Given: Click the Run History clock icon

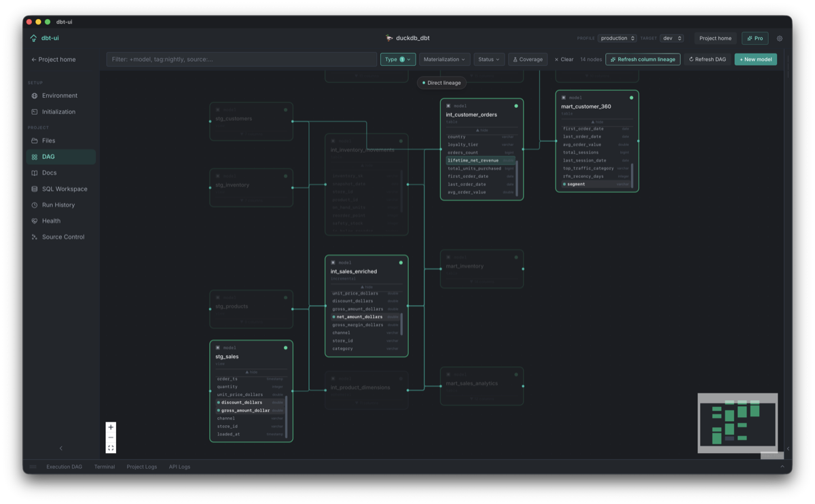Looking at the screenshot, I should click(35, 205).
